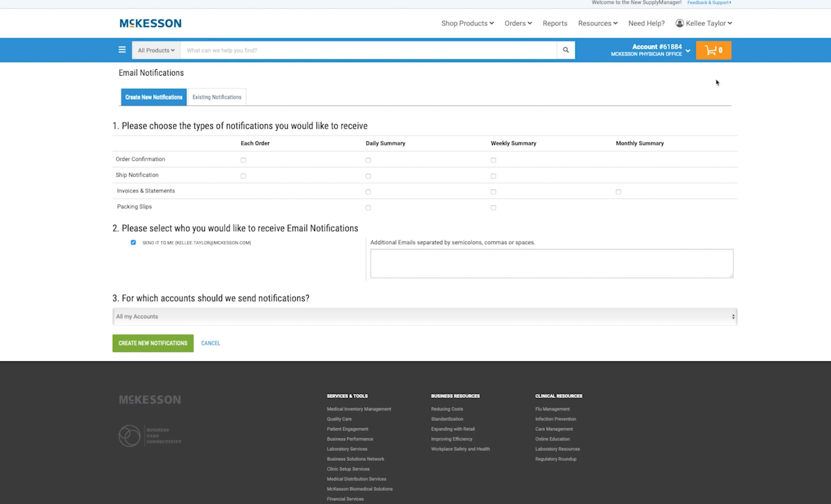
Task: Check Ship Notification for Each Order
Action: click(x=243, y=176)
